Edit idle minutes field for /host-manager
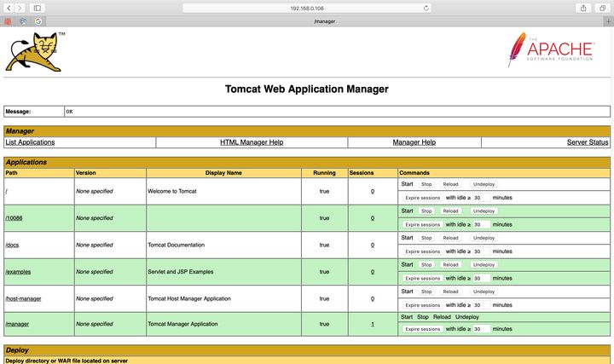The width and height of the screenshot is (614, 364). coord(481,305)
